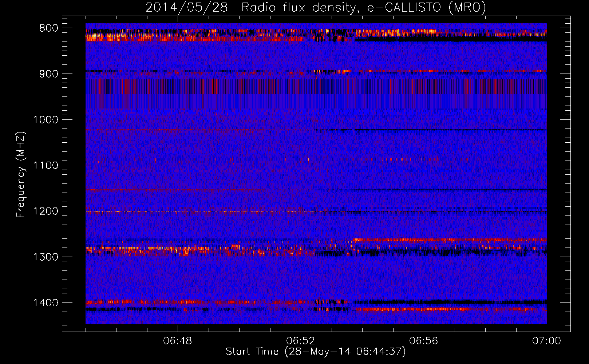Screen dimensions: 589x364
Task: Select the '1400' frequency axis label
Action: pos(46,303)
